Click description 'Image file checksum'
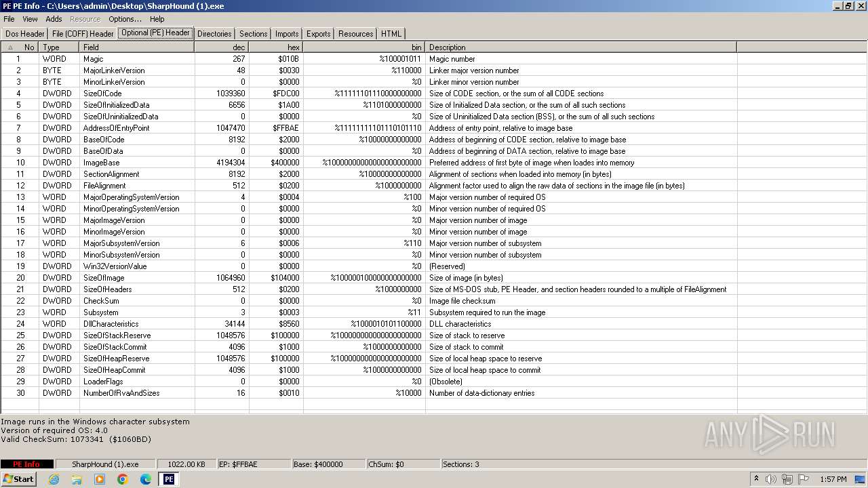This screenshot has width=868, height=488. pyautogui.click(x=462, y=301)
